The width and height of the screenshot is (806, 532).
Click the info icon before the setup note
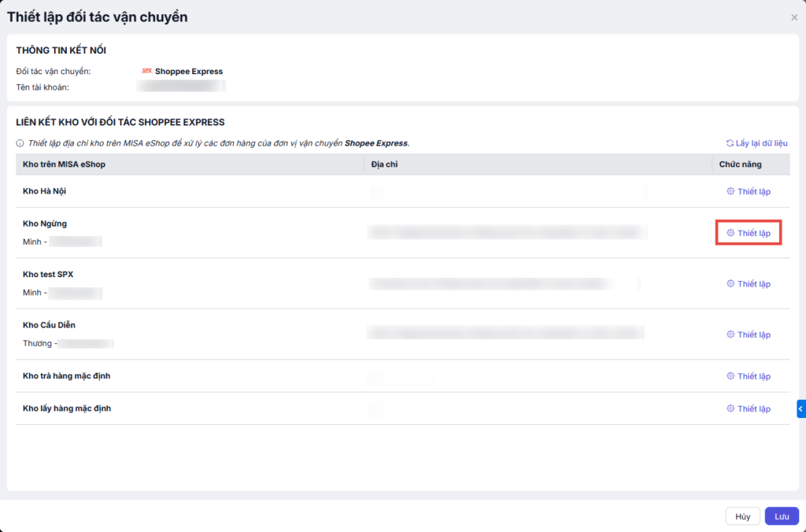(x=20, y=143)
